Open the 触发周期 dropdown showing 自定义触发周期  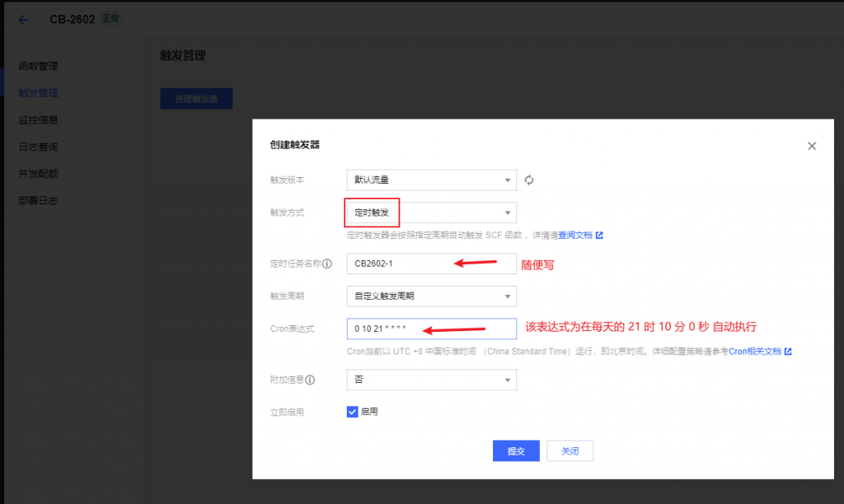pos(432,296)
